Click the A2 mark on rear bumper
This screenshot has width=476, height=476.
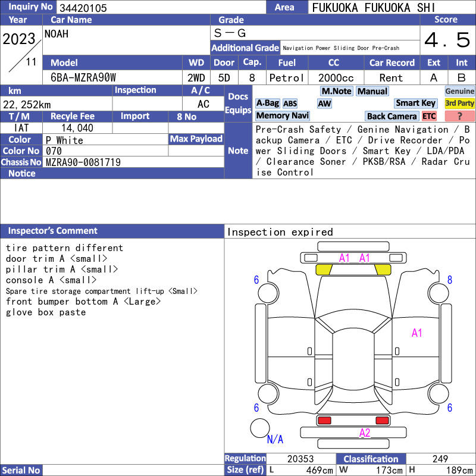click(x=365, y=433)
